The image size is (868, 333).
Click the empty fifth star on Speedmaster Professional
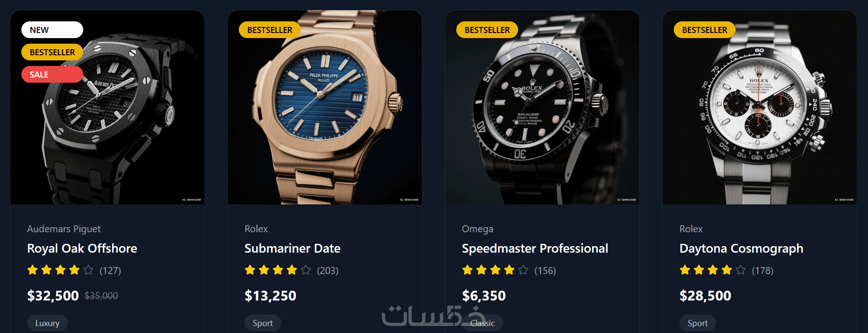[x=523, y=270]
